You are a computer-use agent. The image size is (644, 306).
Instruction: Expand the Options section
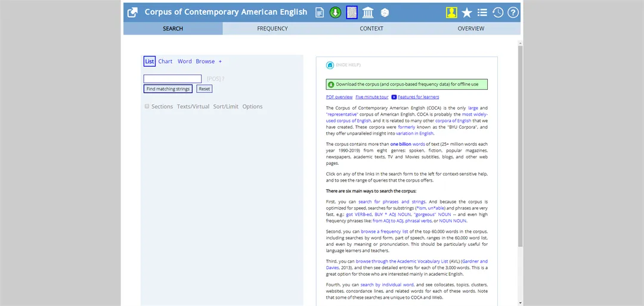point(252,107)
